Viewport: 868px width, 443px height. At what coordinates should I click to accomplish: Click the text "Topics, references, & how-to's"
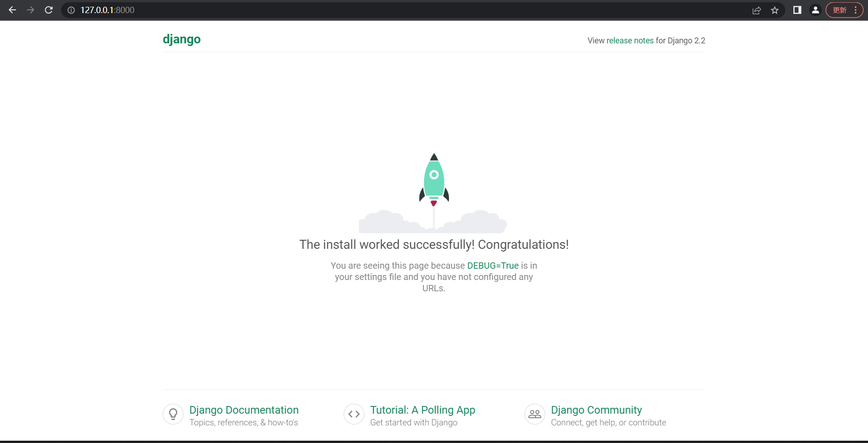click(x=244, y=423)
